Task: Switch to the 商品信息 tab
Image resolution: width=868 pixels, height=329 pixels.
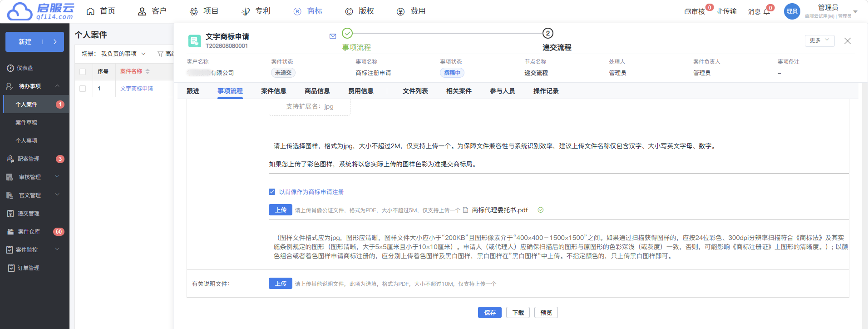Action: click(x=317, y=91)
